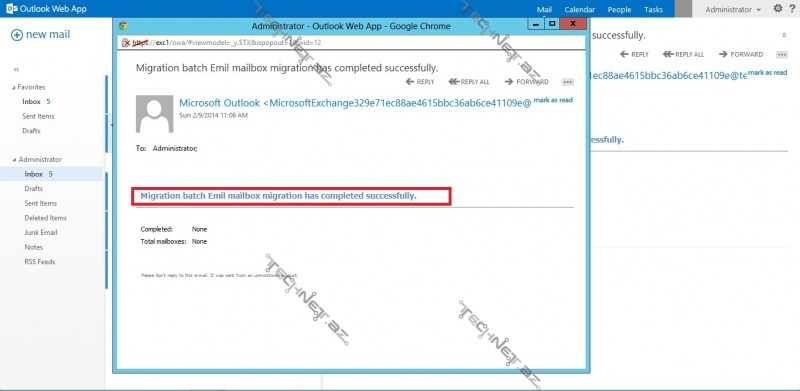The width and height of the screenshot is (800, 391).
Task: Open the People tab in top navigation
Action: coord(619,9)
